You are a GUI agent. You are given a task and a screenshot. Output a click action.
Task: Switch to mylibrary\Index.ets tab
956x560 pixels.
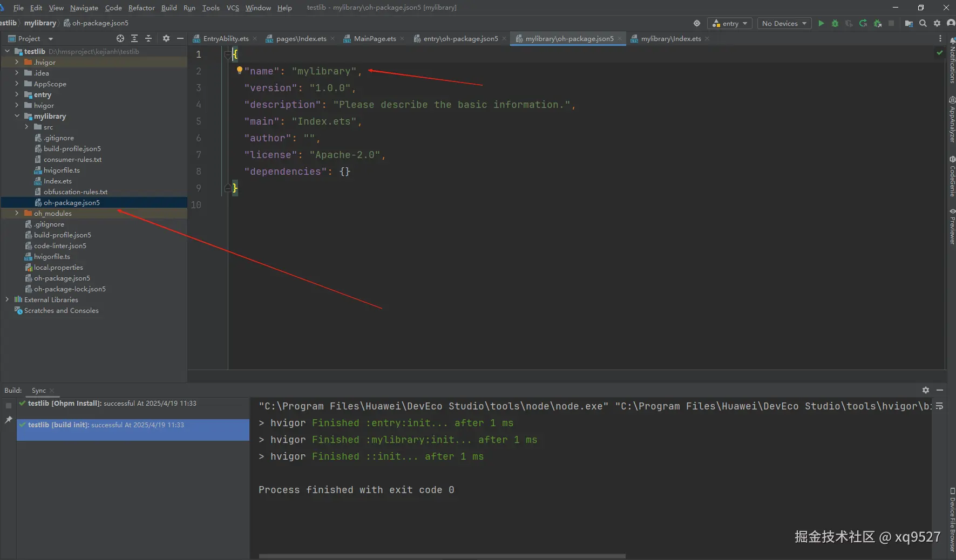pyautogui.click(x=670, y=38)
